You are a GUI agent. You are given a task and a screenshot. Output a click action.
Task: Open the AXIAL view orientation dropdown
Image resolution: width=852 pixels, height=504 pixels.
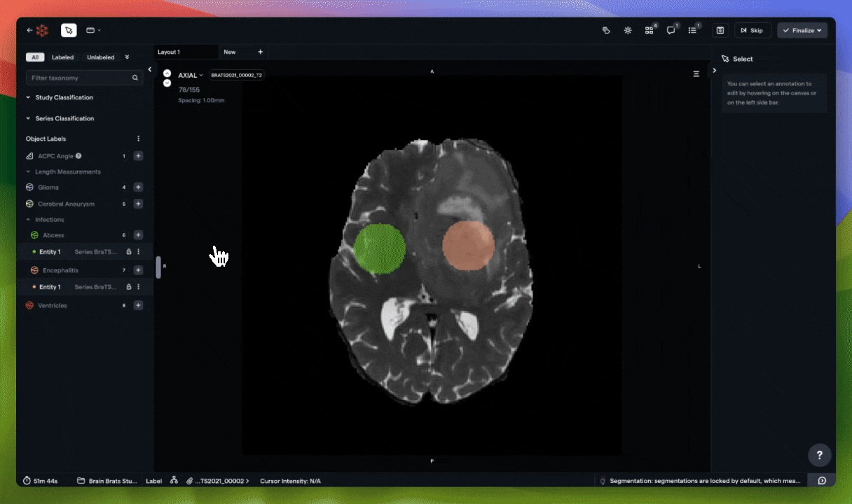pyautogui.click(x=191, y=75)
